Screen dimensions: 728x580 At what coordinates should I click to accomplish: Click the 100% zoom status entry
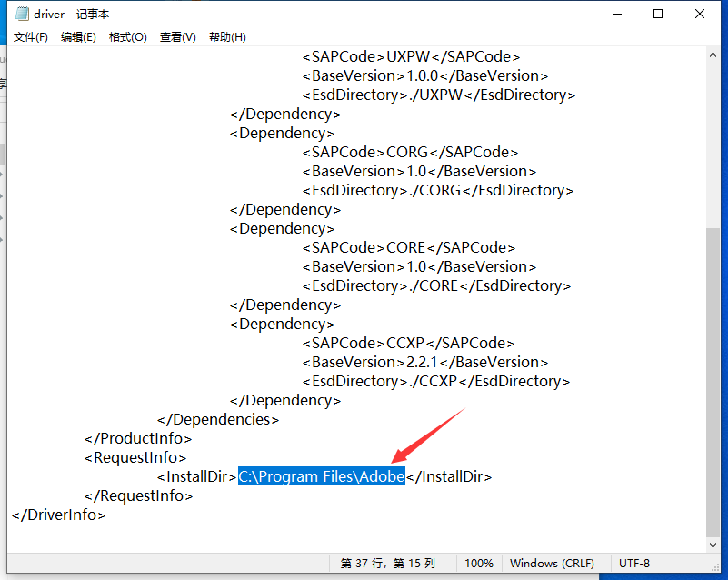pos(479,564)
